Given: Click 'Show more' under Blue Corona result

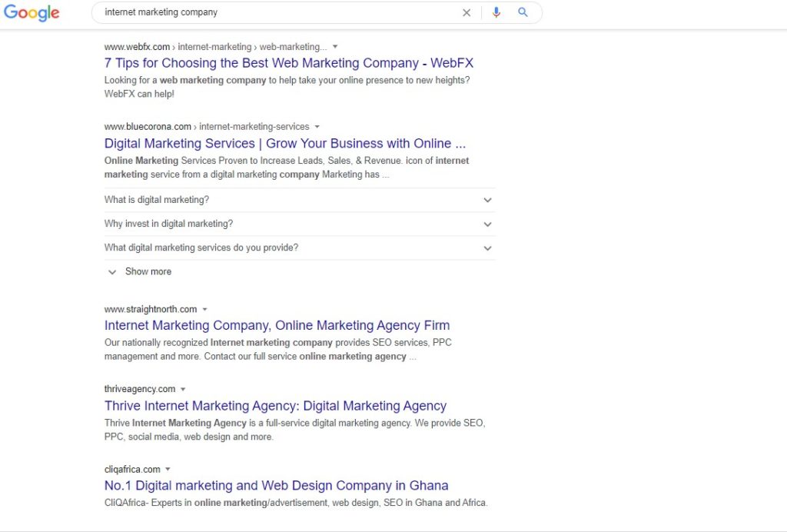Looking at the screenshot, I should point(140,271).
